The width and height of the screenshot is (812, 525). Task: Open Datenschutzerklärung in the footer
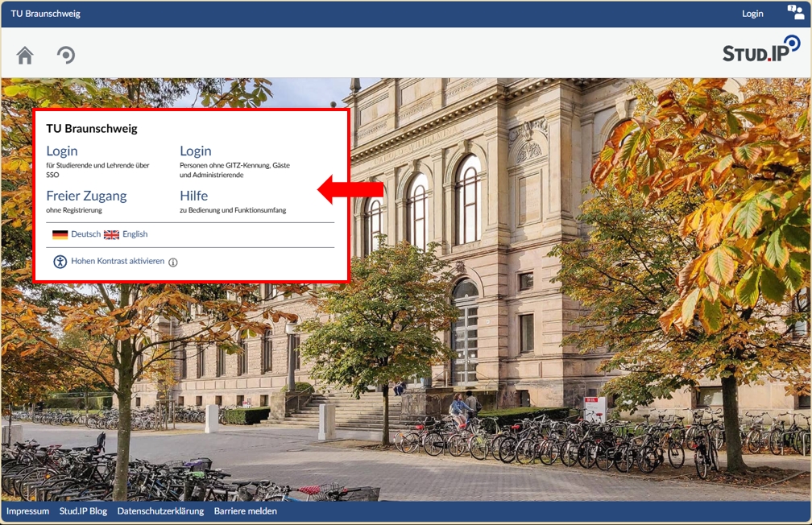pyautogui.click(x=160, y=511)
